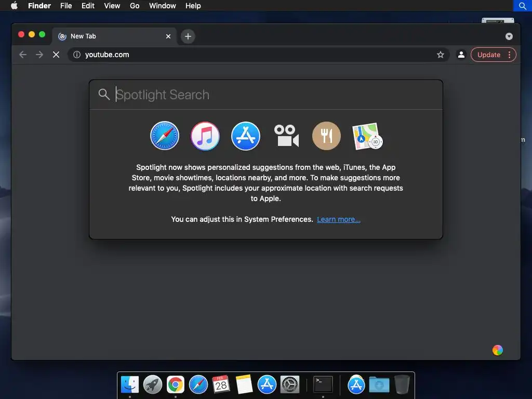Open the Finder menu

tap(39, 6)
